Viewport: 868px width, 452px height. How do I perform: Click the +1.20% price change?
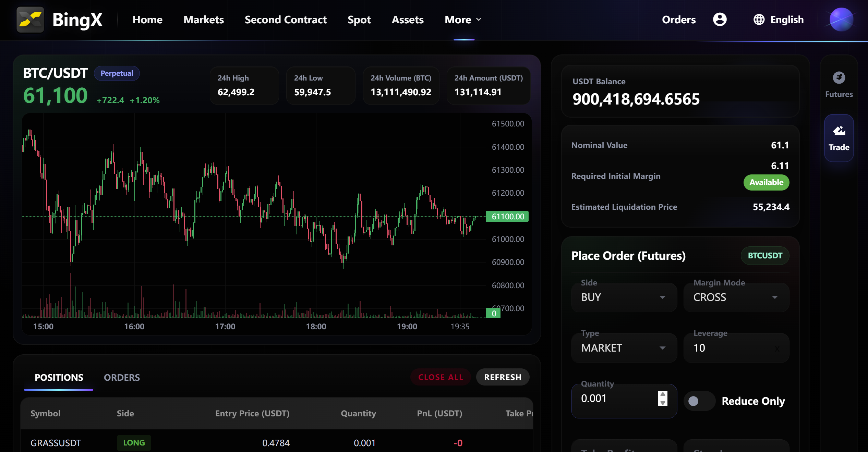coord(144,100)
